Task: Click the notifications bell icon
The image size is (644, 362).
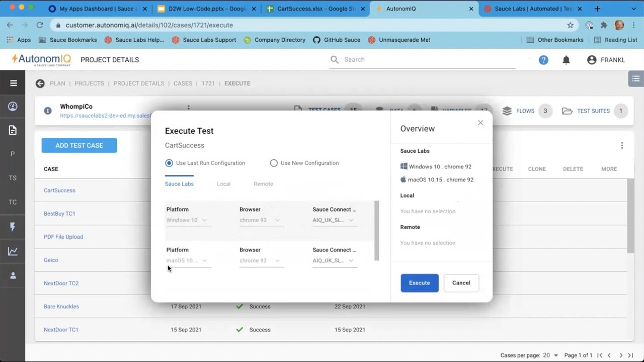Action: tap(566, 60)
